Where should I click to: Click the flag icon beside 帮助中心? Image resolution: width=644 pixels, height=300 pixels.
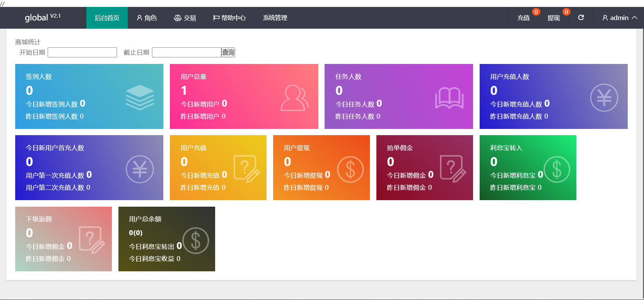216,18
